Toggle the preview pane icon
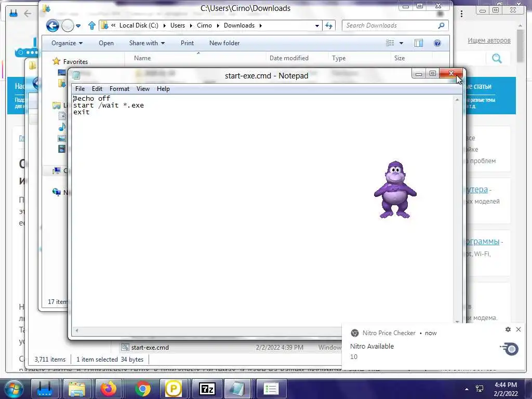Viewport: 532px width, 399px height. [x=419, y=43]
